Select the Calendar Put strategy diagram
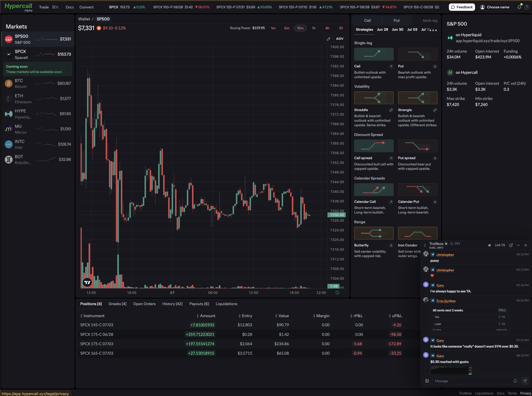532x396 pixels. click(417, 189)
